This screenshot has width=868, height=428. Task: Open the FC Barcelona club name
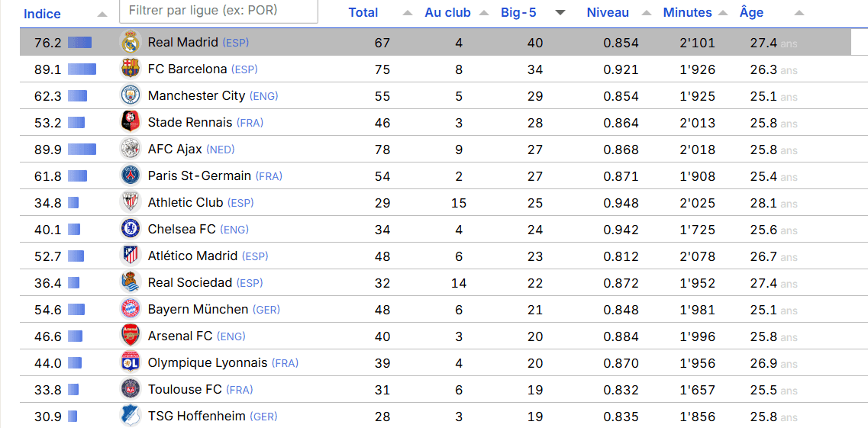click(188, 69)
